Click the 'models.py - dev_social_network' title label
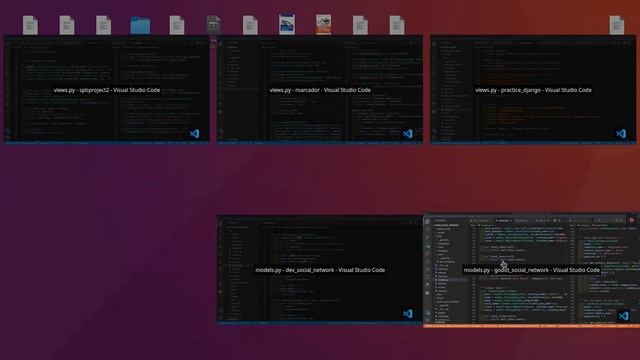 320,270
